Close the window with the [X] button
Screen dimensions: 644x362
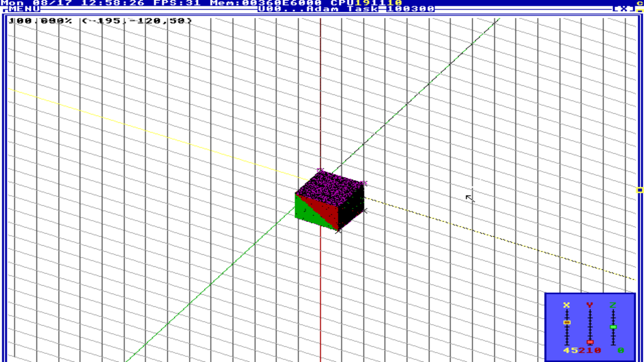coord(624,9)
